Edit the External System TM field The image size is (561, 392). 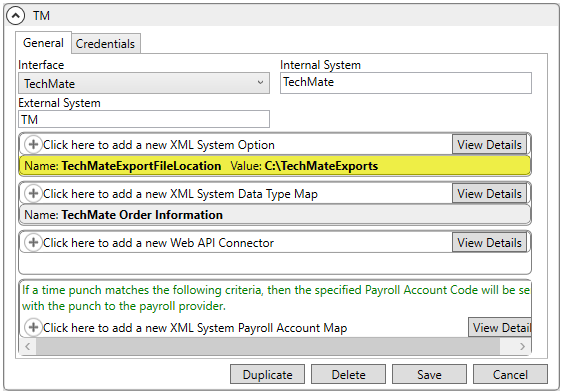pyautogui.click(x=144, y=119)
